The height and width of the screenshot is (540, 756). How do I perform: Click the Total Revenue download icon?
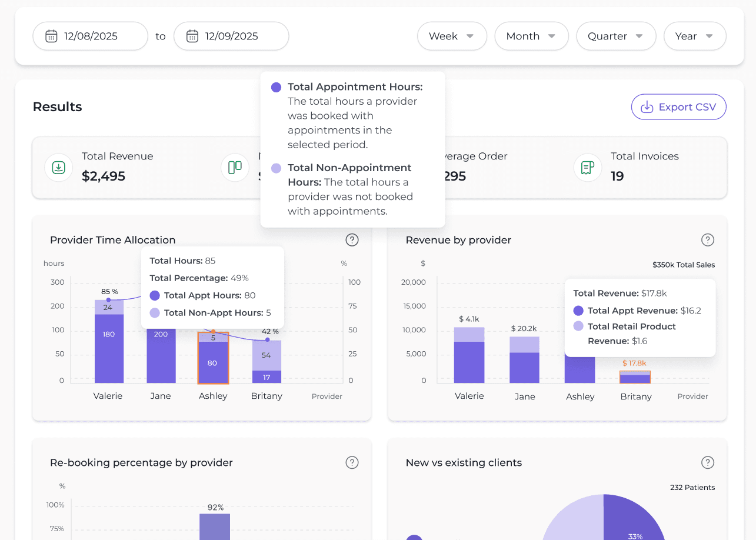tap(59, 167)
